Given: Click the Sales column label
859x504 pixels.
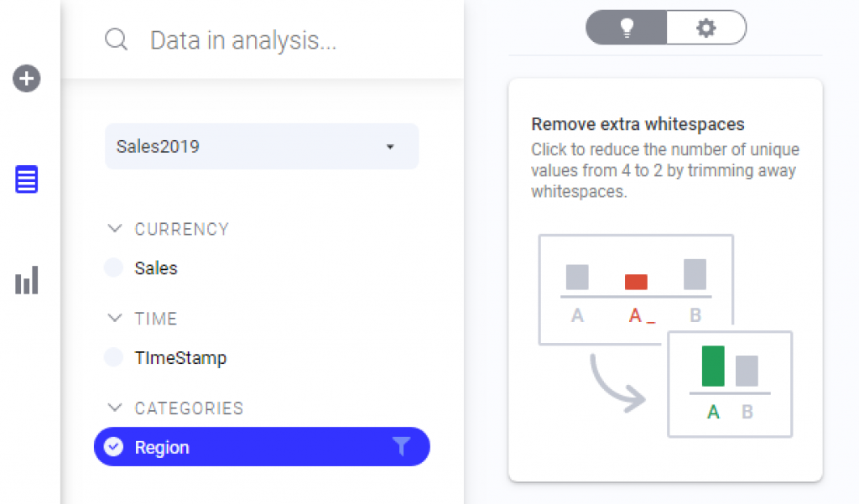Looking at the screenshot, I should (x=156, y=268).
